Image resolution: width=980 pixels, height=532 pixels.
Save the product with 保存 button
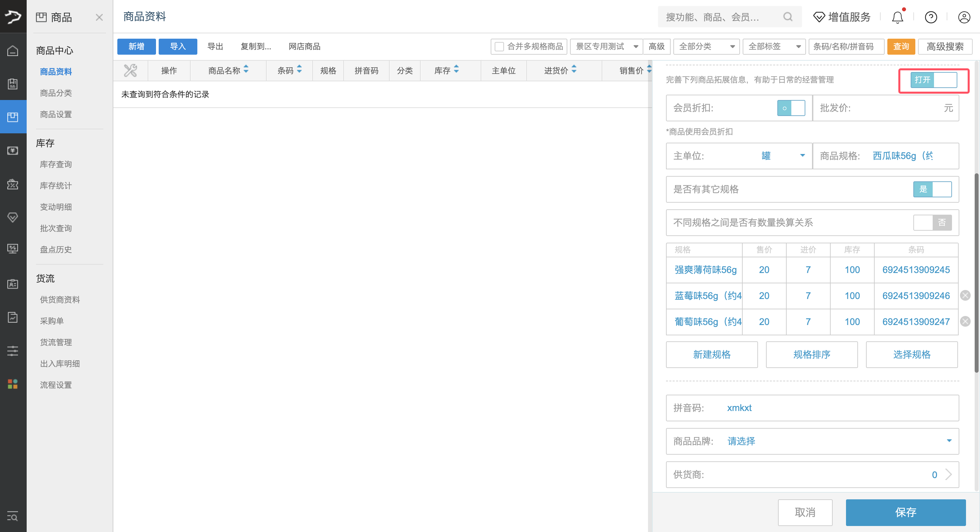[906, 513]
